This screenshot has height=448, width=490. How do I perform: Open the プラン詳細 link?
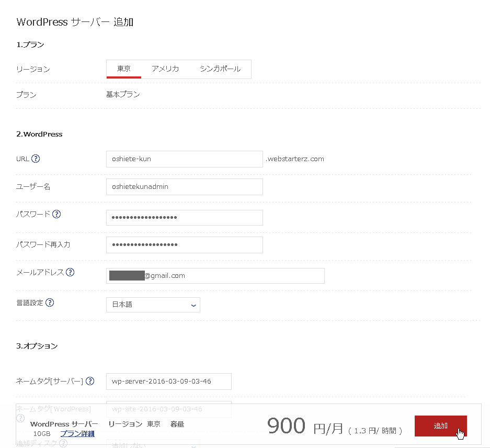tap(77, 434)
